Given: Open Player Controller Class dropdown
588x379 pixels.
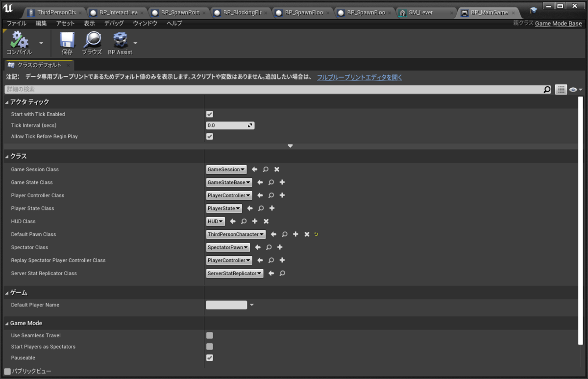Looking at the screenshot, I should coord(229,195).
